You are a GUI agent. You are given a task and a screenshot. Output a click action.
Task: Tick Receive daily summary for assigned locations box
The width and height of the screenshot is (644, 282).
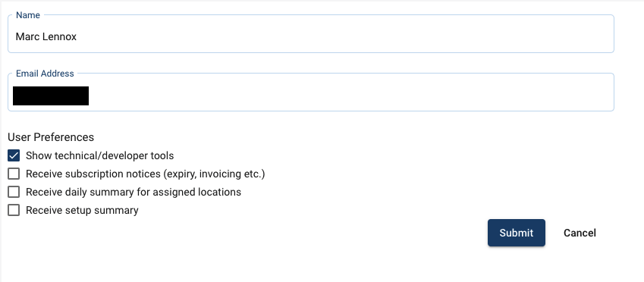[14, 192]
